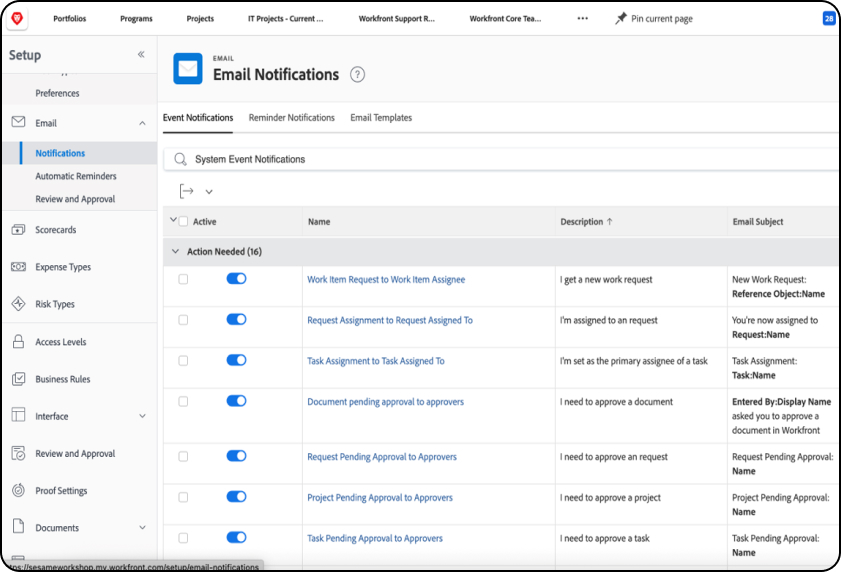Click Pin current page button
The image size is (841, 572).
click(x=654, y=18)
